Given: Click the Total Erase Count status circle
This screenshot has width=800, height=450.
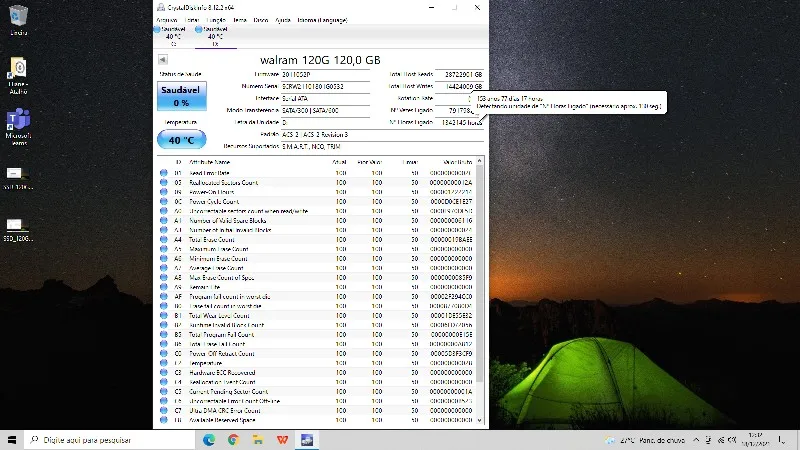Looking at the screenshot, I should (x=164, y=239).
